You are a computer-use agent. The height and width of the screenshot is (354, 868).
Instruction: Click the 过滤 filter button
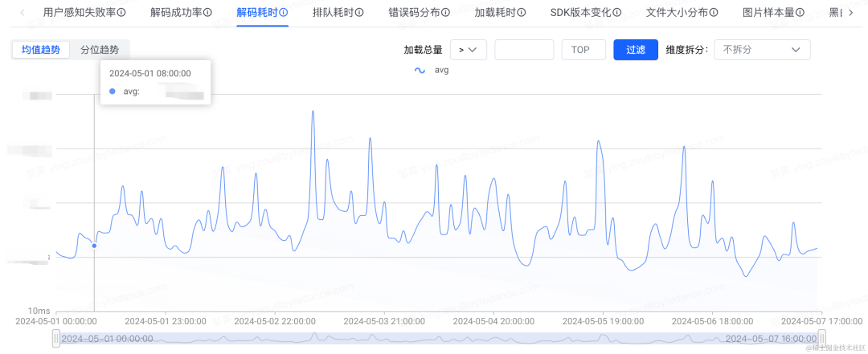pos(636,50)
